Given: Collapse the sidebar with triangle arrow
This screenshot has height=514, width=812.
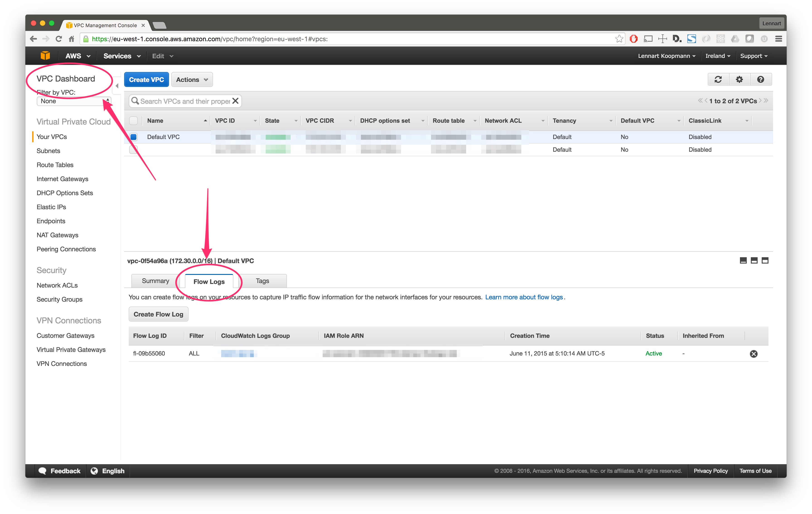Looking at the screenshot, I should click(117, 86).
